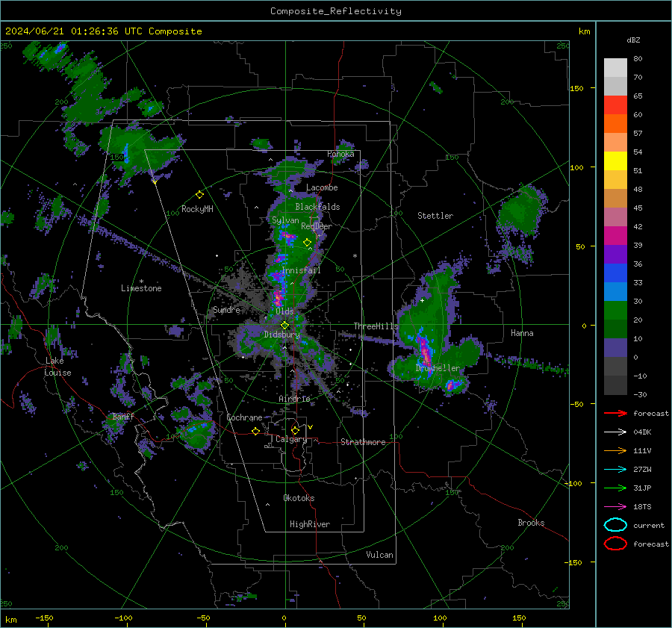Pick the light blue 30-33 dBZ swatch
This screenshot has width=672, height=628.
[x=615, y=292]
